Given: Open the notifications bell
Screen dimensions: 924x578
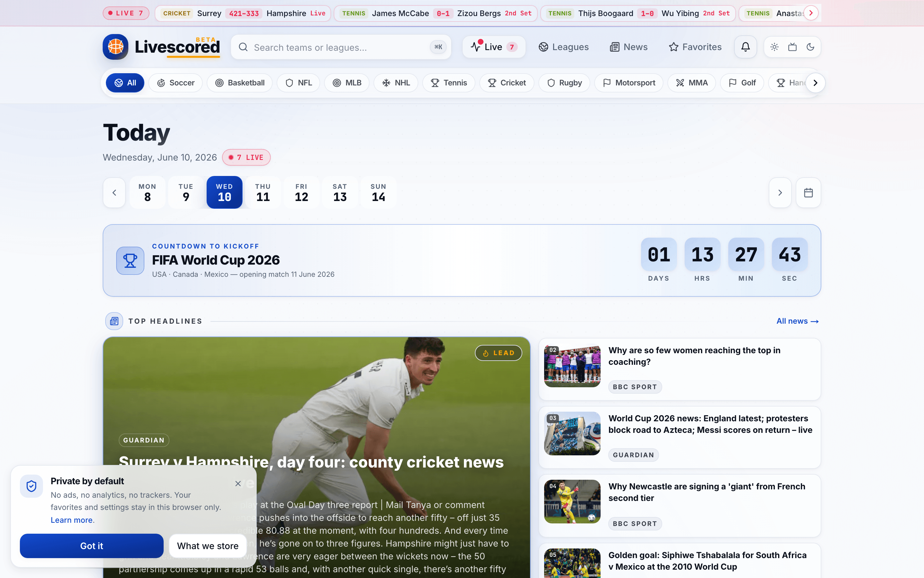Looking at the screenshot, I should click(745, 47).
